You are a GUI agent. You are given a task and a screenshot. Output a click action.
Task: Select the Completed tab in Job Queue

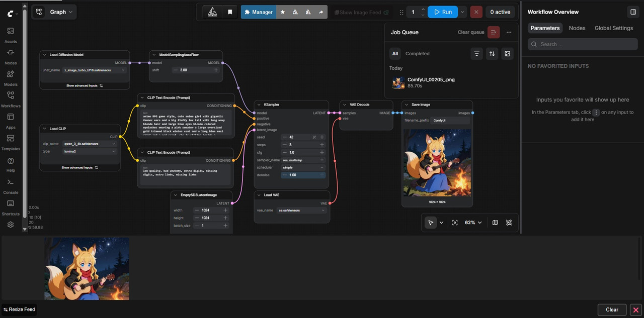[418, 54]
